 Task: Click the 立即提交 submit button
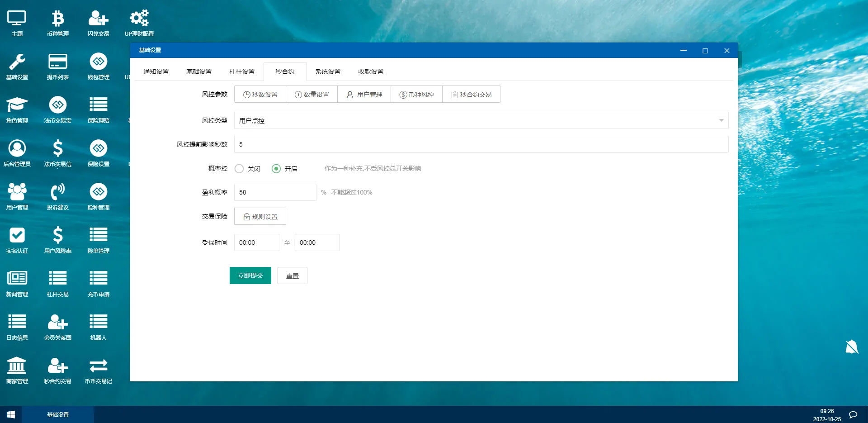tap(250, 276)
